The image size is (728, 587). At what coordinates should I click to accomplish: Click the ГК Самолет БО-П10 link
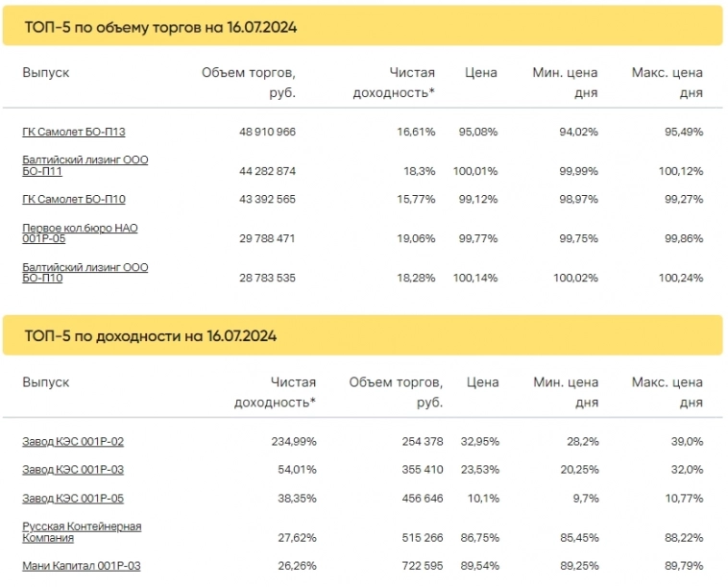point(74,199)
